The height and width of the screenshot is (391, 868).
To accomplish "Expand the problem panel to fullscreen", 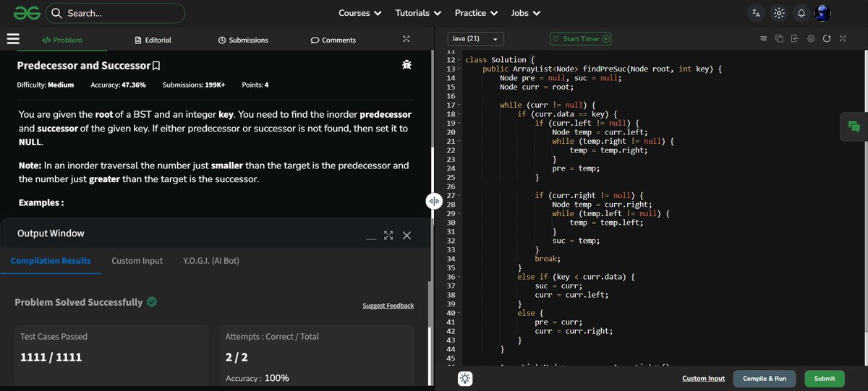I will tap(406, 40).
